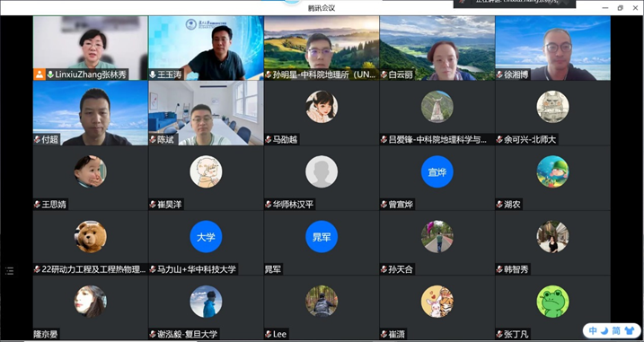Click the 陈斌 name label
The image size is (644, 342).
point(165,140)
